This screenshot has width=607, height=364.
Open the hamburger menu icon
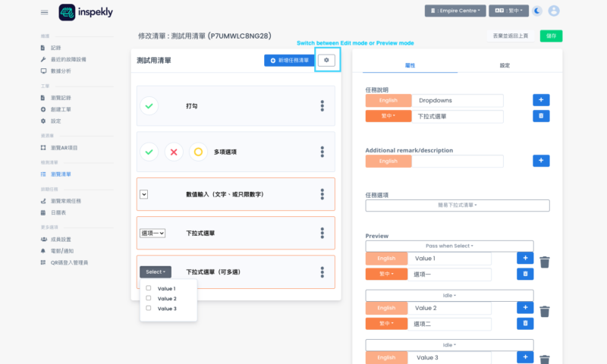[44, 12]
